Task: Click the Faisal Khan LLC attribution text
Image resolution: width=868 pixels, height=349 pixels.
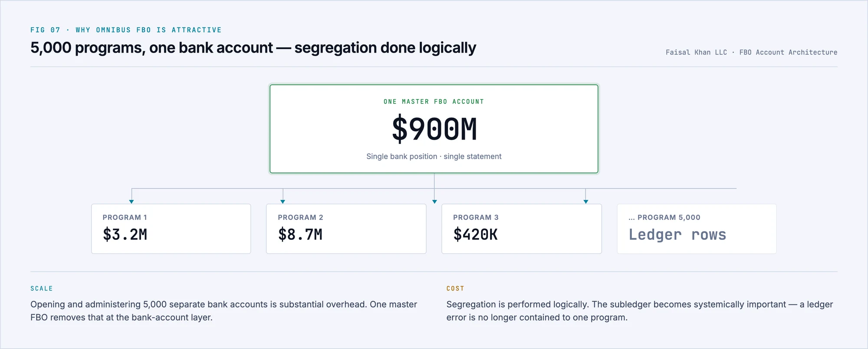Action: click(x=696, y=52)
